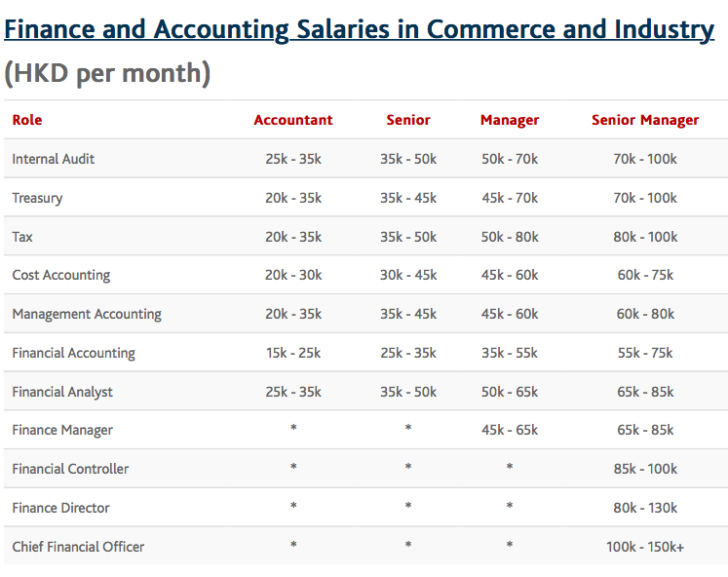The image size is (728, 577).
Task: Select the (HKD per month) subtitle text
Action: (x=107, y=73)
